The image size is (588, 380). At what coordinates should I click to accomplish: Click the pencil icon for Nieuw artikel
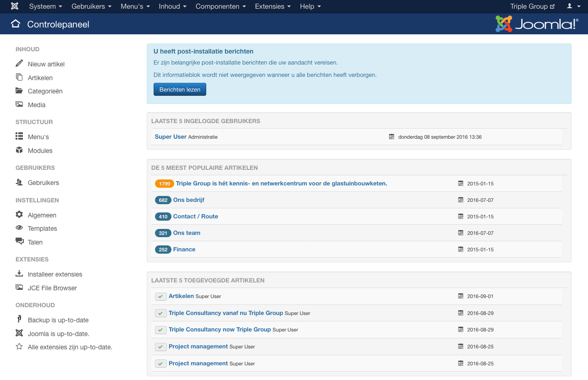(x=19, y=64)
